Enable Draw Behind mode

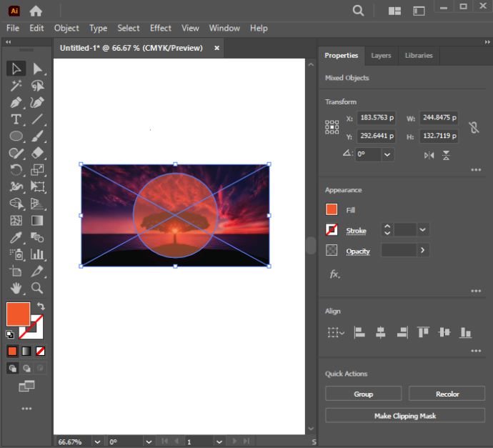26,368
